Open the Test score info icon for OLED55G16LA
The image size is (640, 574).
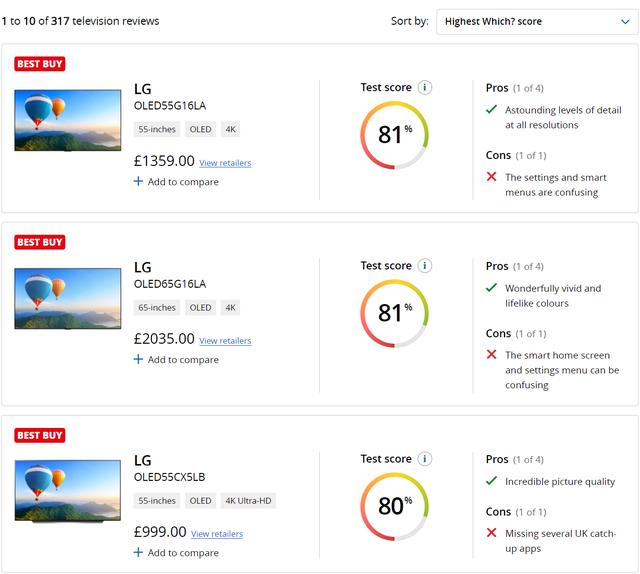[424, 87]
